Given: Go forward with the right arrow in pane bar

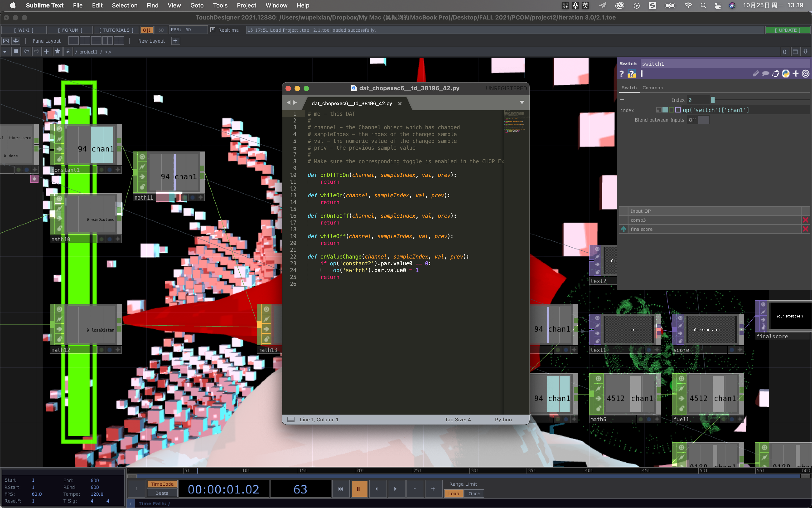Looking at the screenshot, I should pyautogui.click(x=36, y=51).
